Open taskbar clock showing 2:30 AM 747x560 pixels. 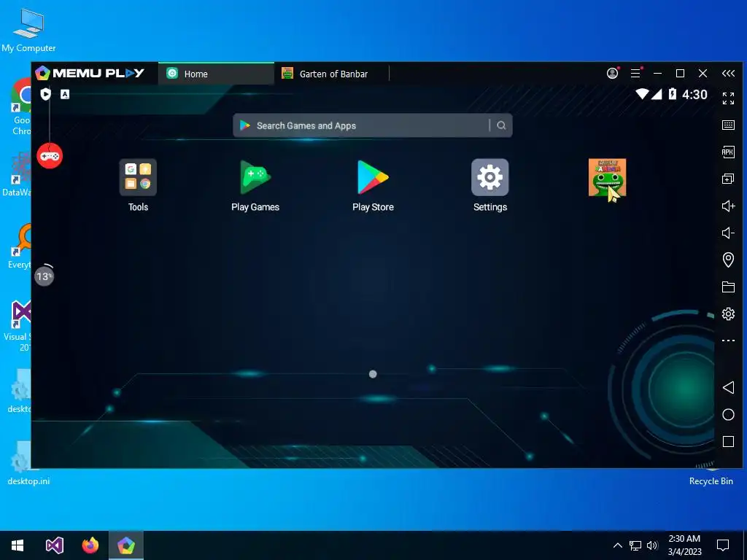click(684, 545)
